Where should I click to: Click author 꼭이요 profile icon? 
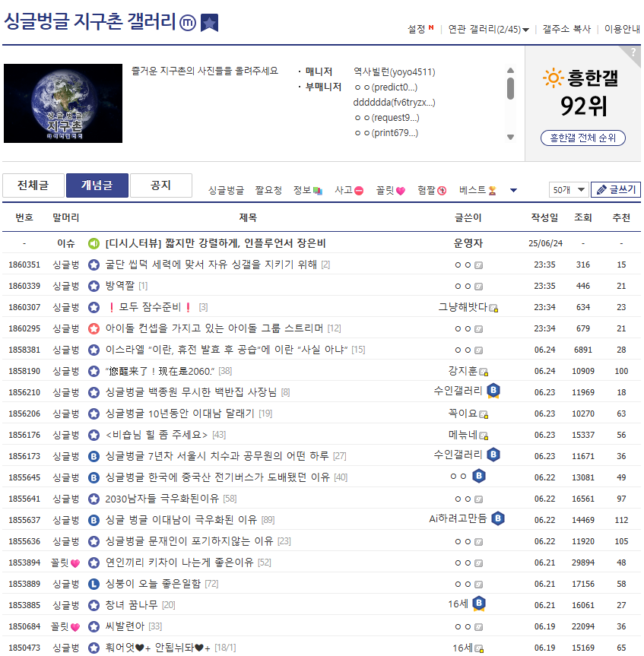(484, 415)
